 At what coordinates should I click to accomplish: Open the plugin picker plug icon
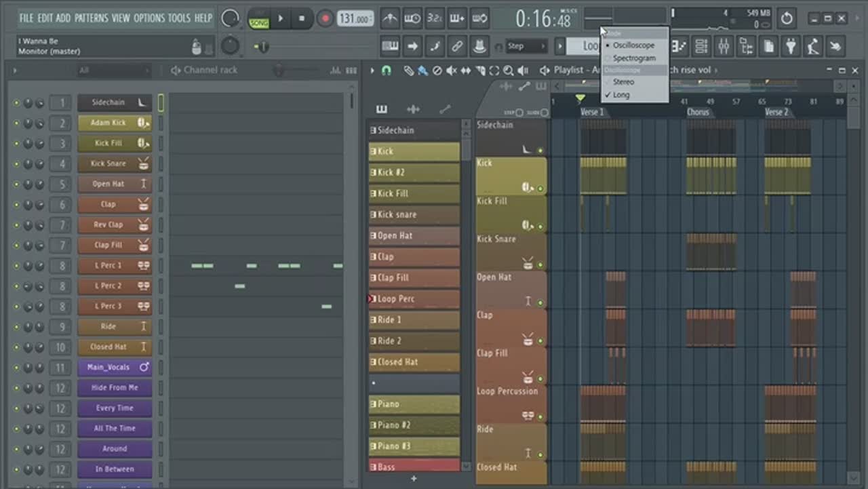click(x=791, y=46)
